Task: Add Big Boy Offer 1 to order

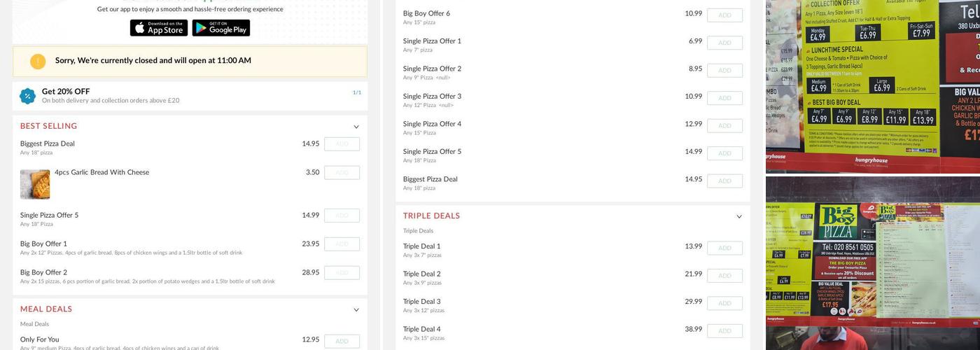Action: click(x=342, y=244)
